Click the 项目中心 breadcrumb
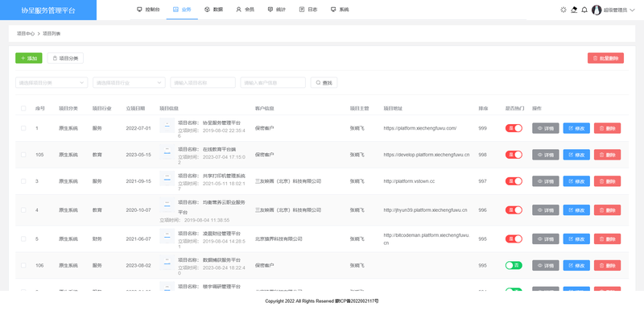This screenshot has height=311, width=644. [26, 34]
